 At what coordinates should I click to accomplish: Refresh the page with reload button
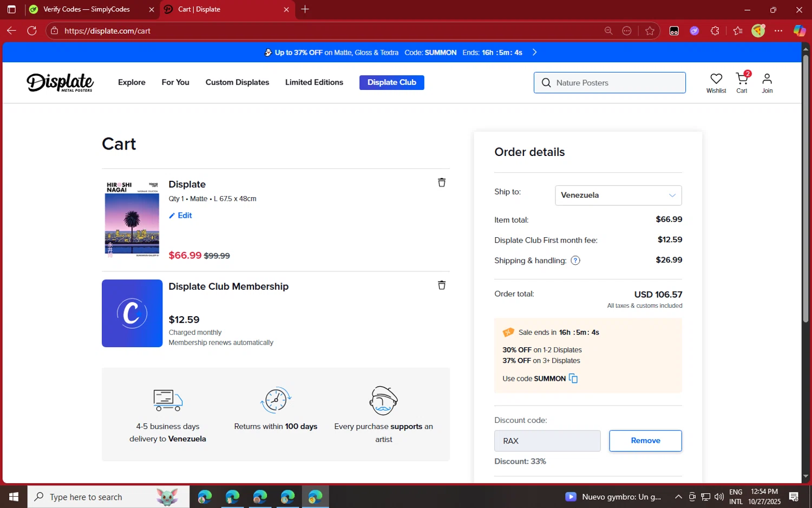32,31
